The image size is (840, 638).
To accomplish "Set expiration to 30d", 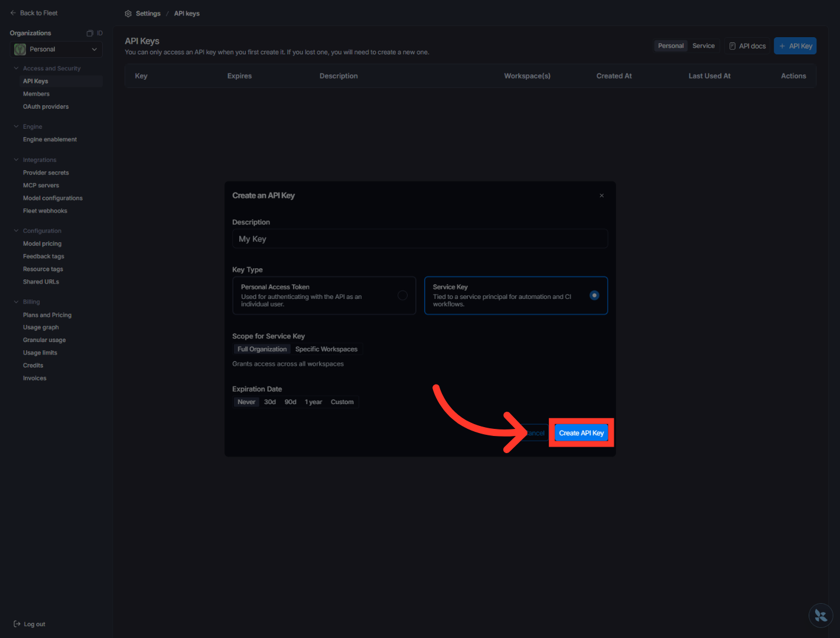I will coord(270,402).
